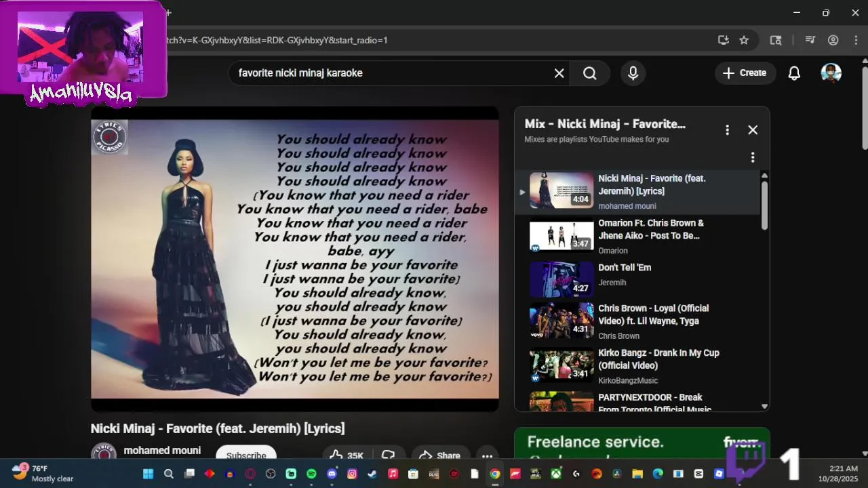Open Apple Music from the taskbar
The image size is (868, 488).
393,474
